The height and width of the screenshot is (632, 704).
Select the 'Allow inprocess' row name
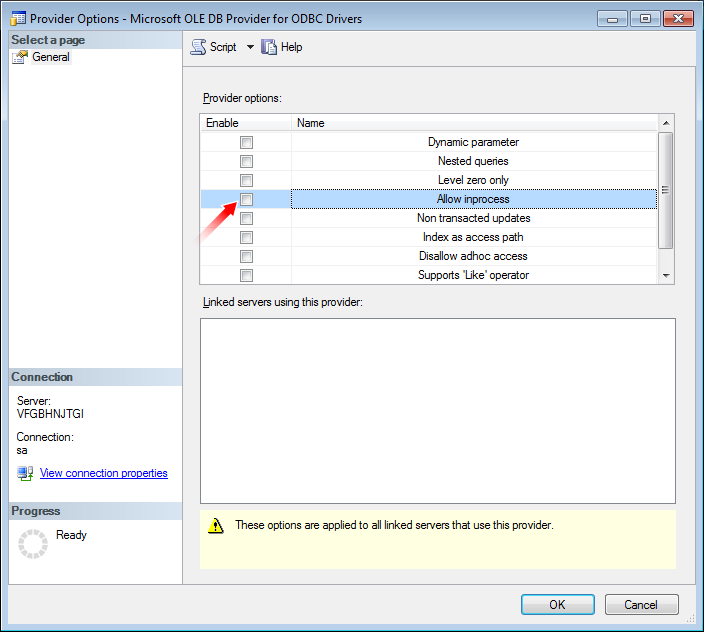tap(474, 199)
